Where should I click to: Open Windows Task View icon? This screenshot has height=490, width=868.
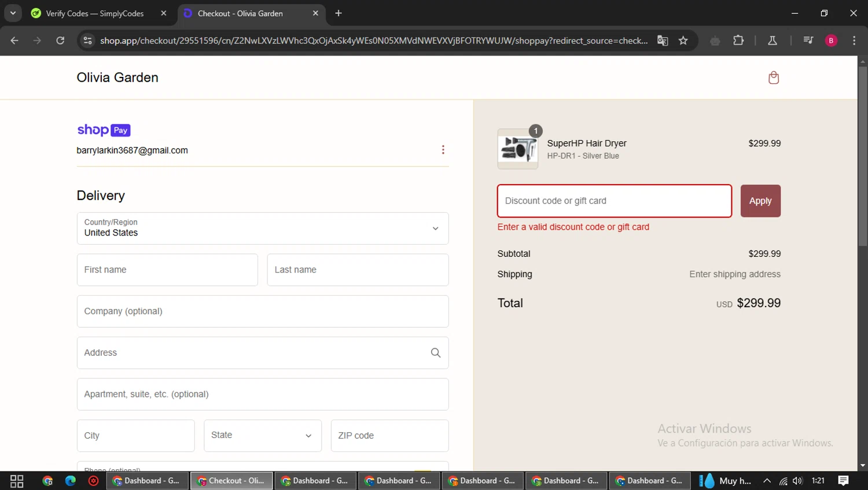[17, 481]
